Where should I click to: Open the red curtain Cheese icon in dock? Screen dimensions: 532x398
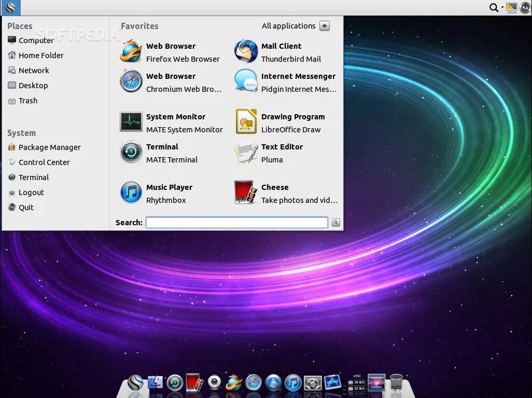(194, 383)
